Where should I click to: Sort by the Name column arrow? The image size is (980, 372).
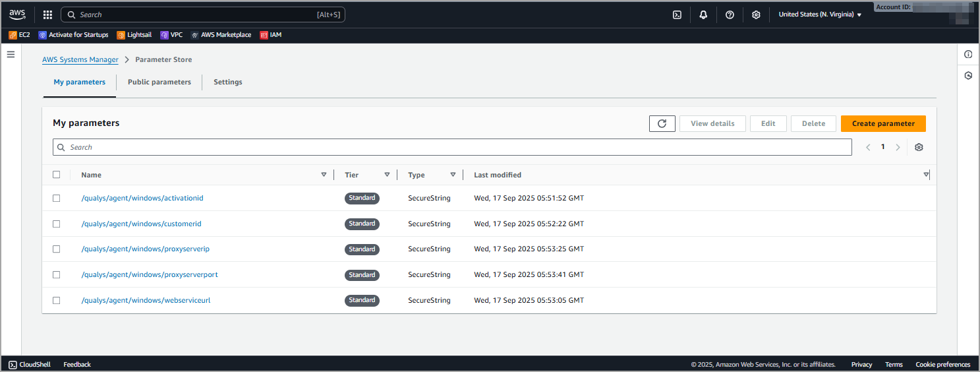(x=324, y=175)
